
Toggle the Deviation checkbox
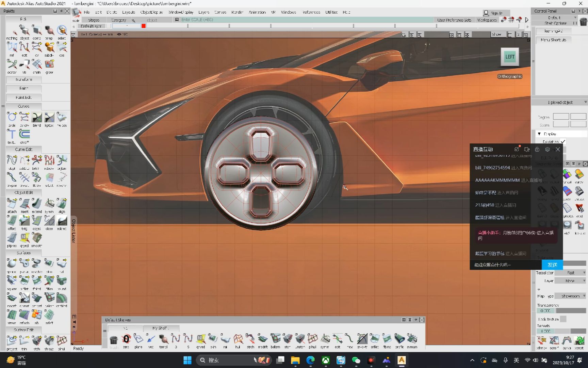(563, 141)
